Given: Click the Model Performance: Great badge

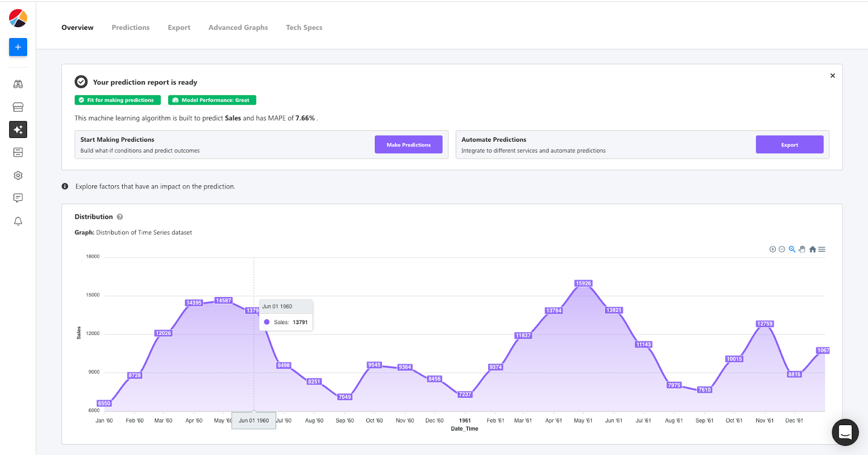Looking at the screenshot, I should pos(212,100).
